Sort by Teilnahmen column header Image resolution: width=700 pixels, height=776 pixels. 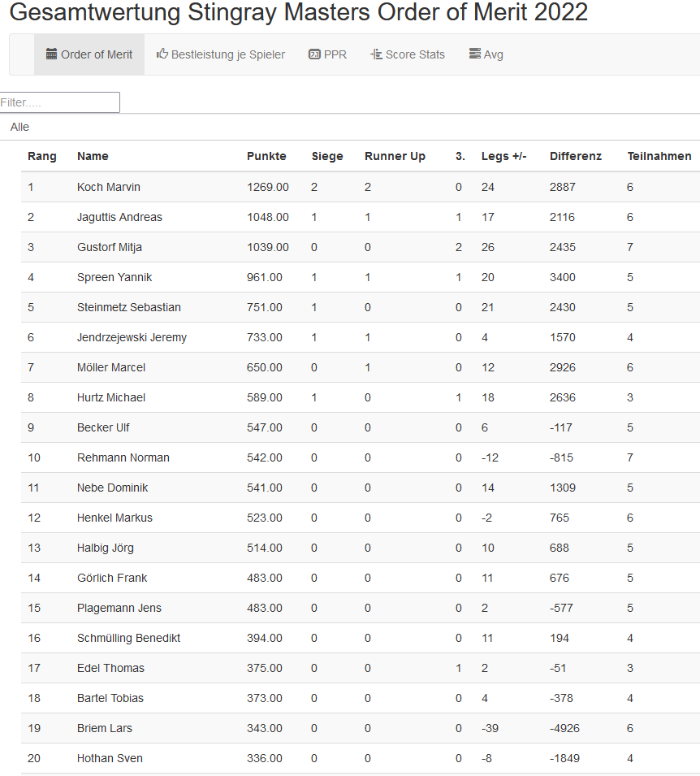click(x=659, y=156)
